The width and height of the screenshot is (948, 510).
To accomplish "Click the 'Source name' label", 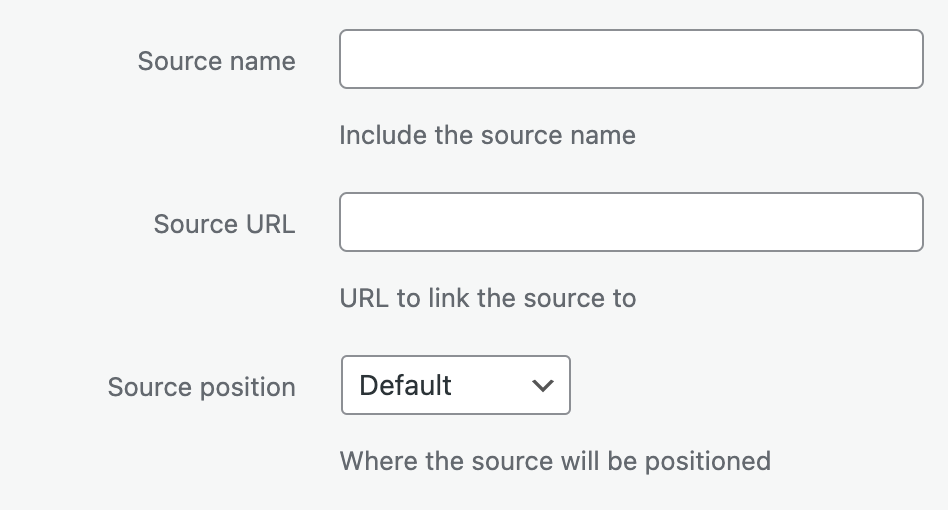I will [216, 61].
